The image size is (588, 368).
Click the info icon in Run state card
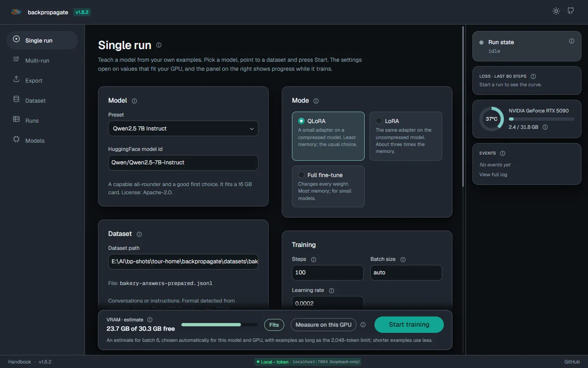(572, 41)
